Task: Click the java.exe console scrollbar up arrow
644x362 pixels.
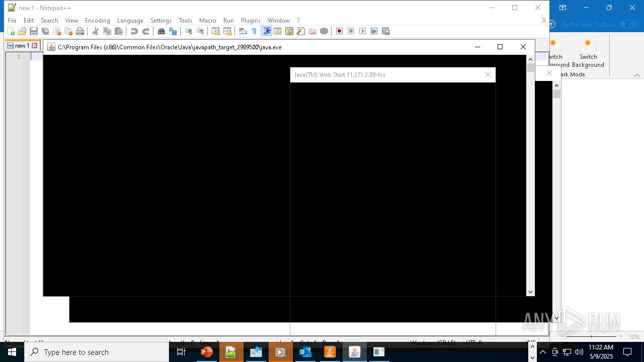Action: (530, 59)
